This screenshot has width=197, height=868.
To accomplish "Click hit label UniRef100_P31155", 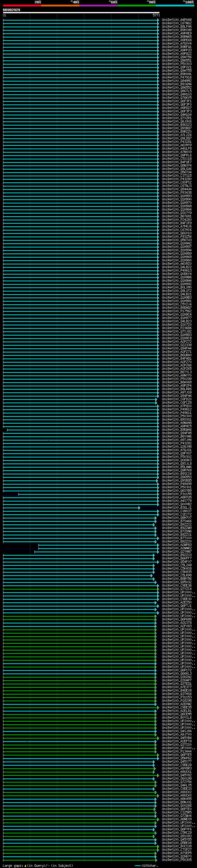I will (x=176, y=494).
